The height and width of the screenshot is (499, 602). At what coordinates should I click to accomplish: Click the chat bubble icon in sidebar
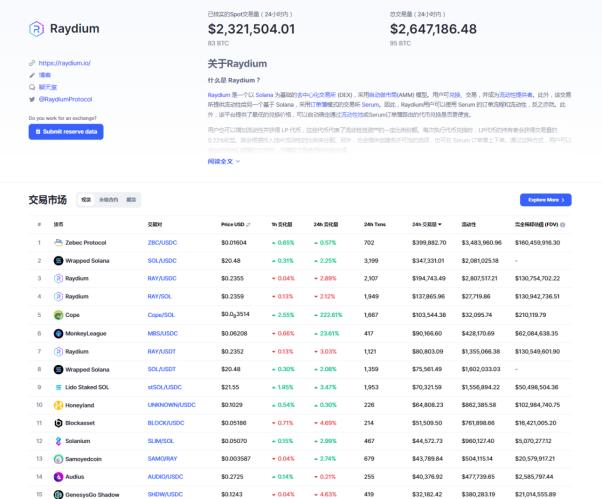click(x=32, y=87)
